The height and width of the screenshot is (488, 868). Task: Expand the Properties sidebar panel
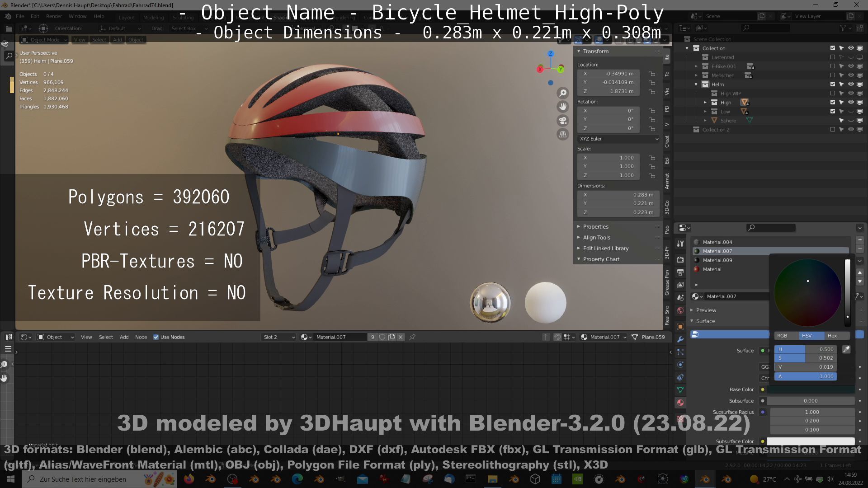pos(595,227)
